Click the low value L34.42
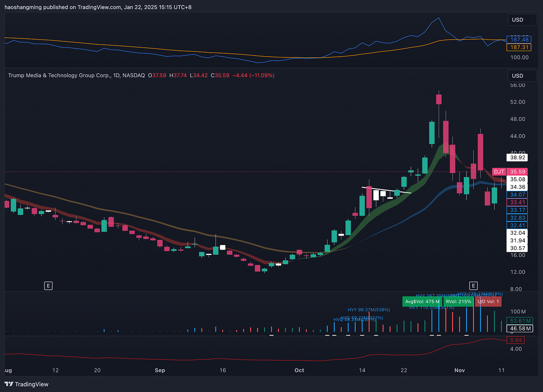 tap(199, 75)
